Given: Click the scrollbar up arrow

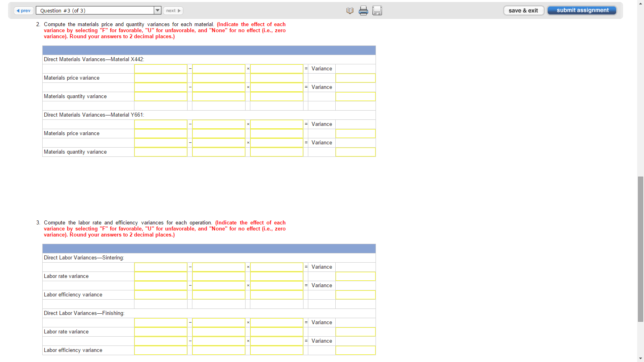Looking at the screenshot, I should 640,3.
